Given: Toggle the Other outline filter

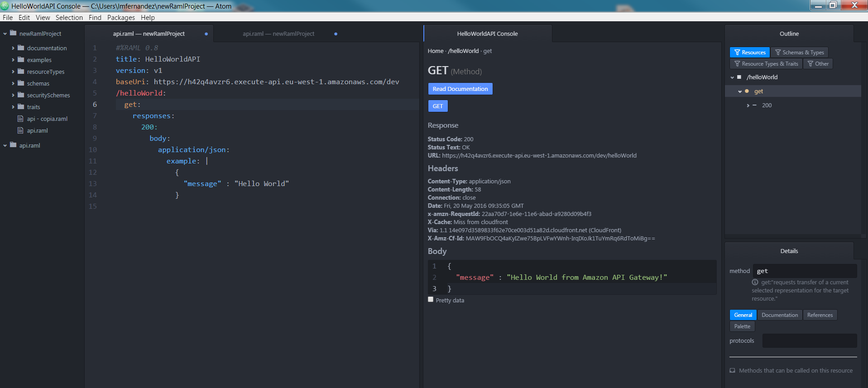Looking at the screenshot, I should click(x=818, y=64).
